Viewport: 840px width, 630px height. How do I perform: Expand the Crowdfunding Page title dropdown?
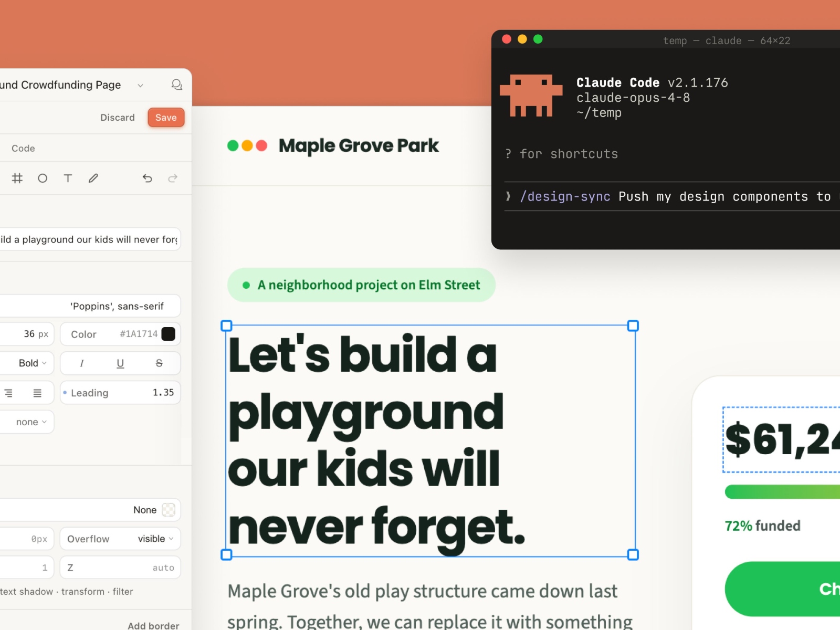click(x=140, y=86)
